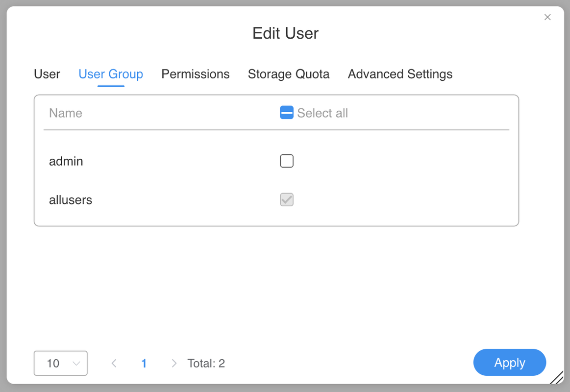The width and height of the screenshot is (570, 392).
Task: Click the 'Select all' label text
Action: pyautogui.click(x=322, y=113)
